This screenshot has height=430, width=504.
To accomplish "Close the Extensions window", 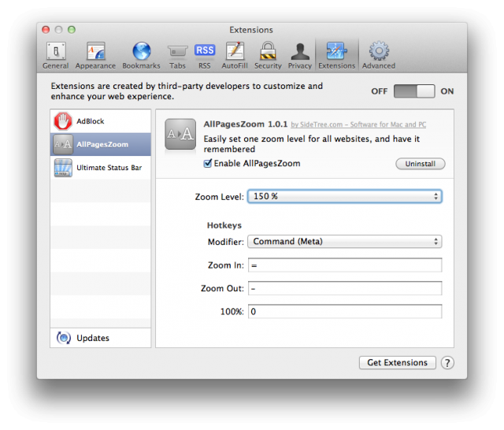I will (x=46, y=30).
